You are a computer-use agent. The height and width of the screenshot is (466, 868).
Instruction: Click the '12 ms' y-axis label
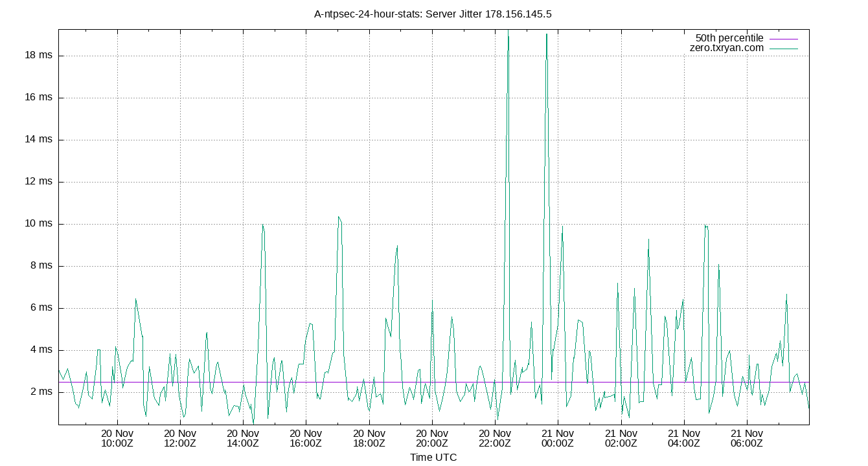tap(38, 182)
